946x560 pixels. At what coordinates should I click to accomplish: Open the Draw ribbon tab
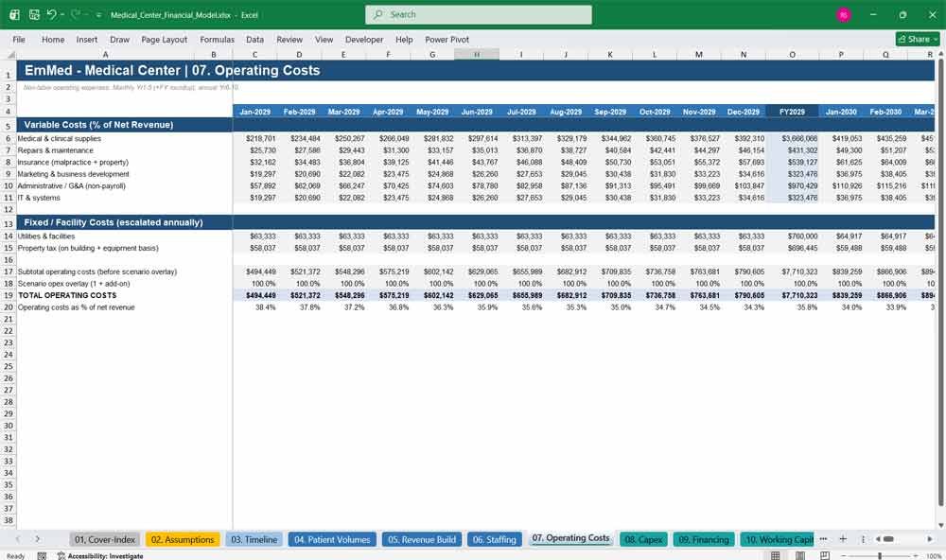point(119,39)
